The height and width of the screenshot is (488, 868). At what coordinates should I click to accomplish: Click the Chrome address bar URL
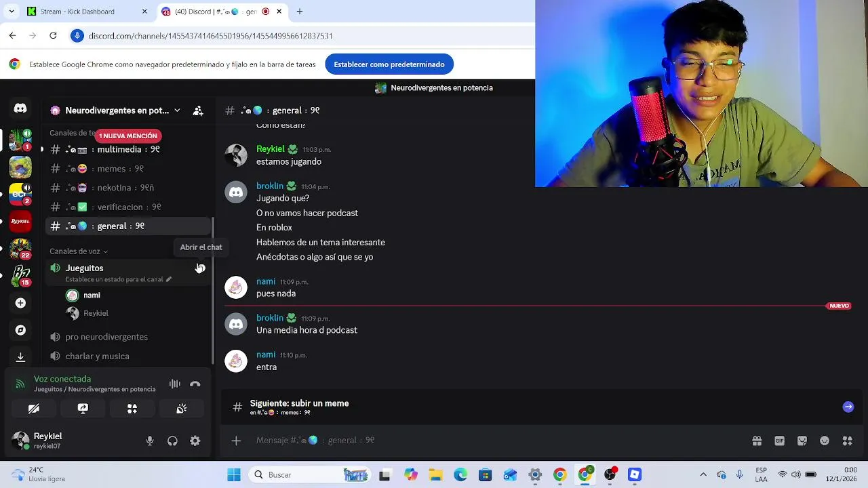coord(210,36)
